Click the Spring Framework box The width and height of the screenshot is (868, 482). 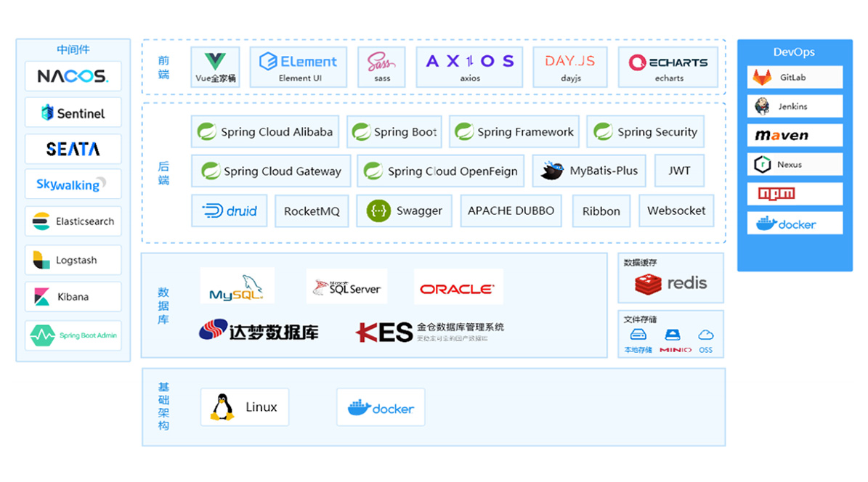514,131
